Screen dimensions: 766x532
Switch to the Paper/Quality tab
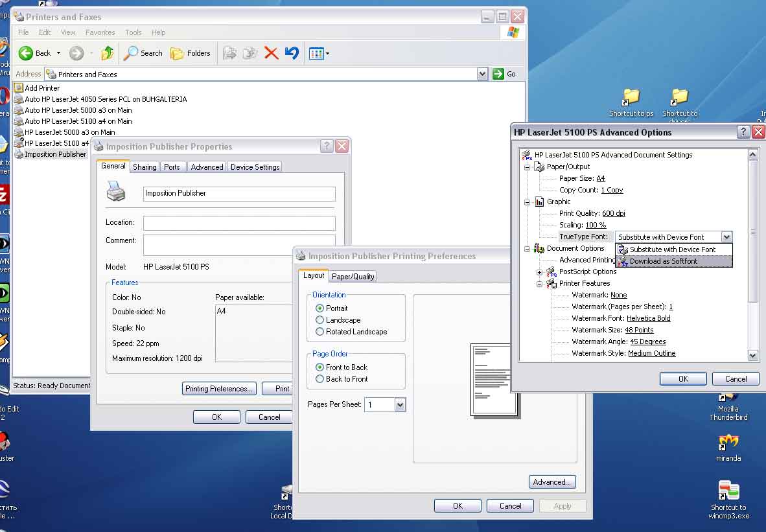tap(353, 277)
